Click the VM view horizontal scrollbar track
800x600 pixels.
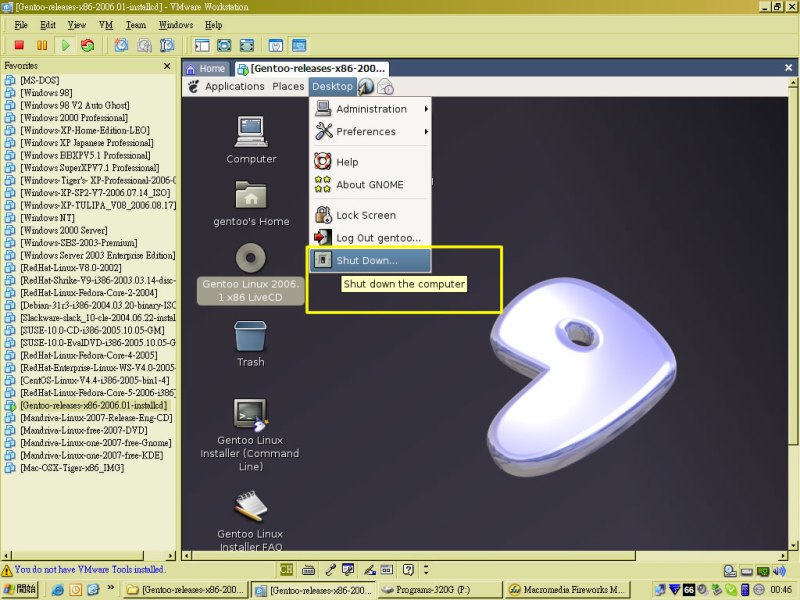tap(707, 556)
